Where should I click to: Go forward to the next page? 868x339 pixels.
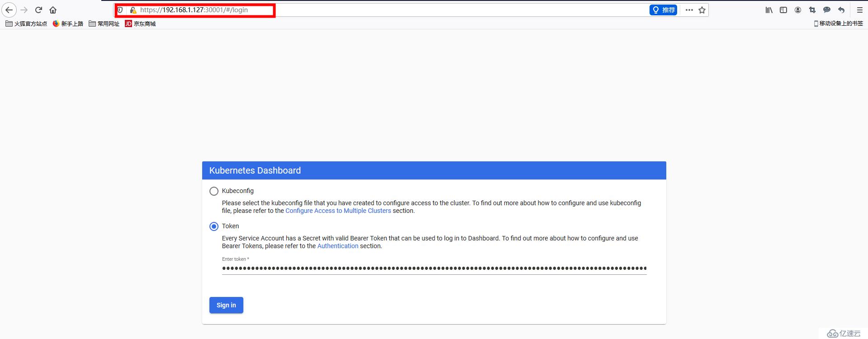(24, 10)
